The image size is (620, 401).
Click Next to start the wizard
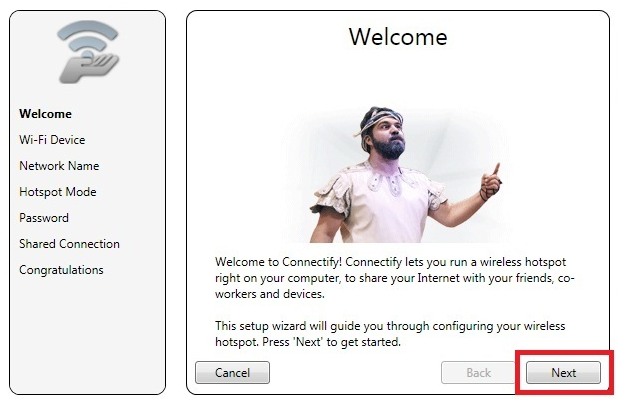[x=563, y=373]
